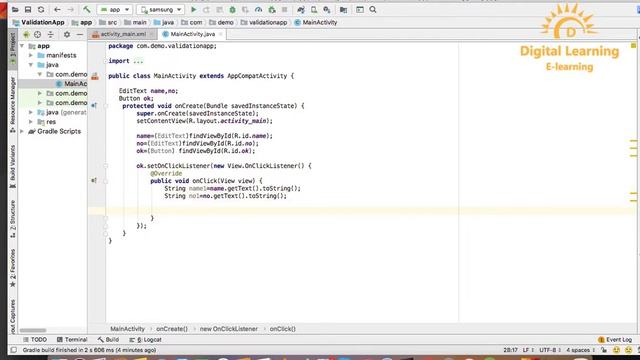Open the app run configuration dropdown
The image size is (640, 360).
pyautogui.click(x=115, y=9)
